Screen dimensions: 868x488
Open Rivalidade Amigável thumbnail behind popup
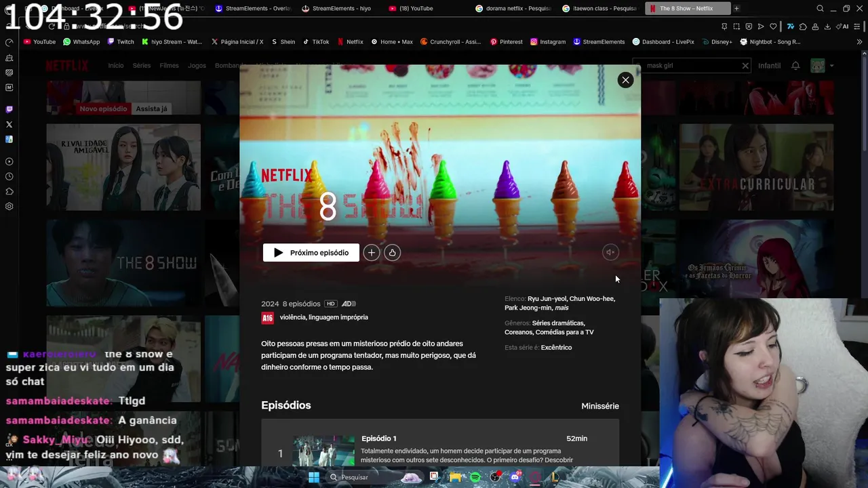point(123,167)
